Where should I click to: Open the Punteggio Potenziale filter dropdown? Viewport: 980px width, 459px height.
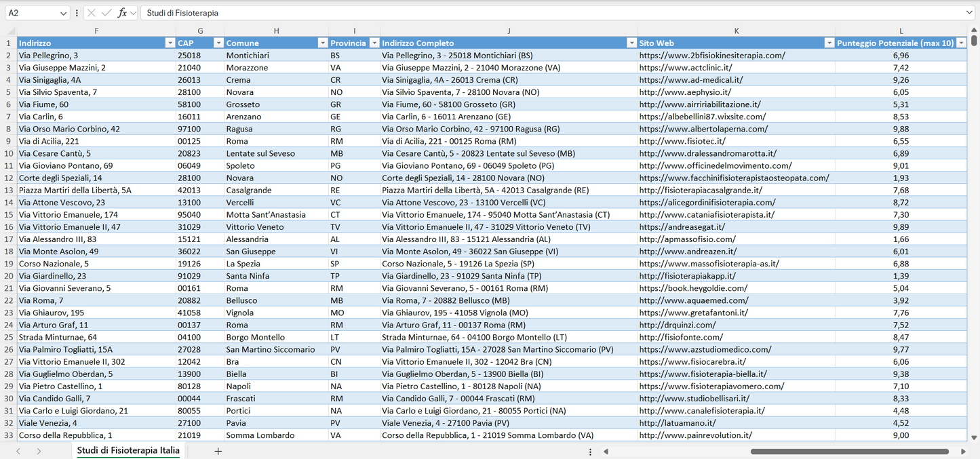[x=962, y=42]
